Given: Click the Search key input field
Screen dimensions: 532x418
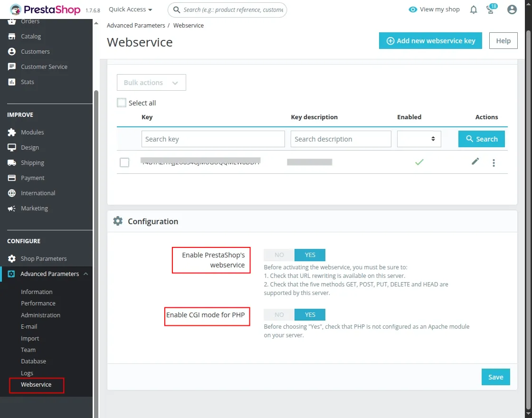Looking at the screenshot, I should pyautogui.click(x=213, y=139).
